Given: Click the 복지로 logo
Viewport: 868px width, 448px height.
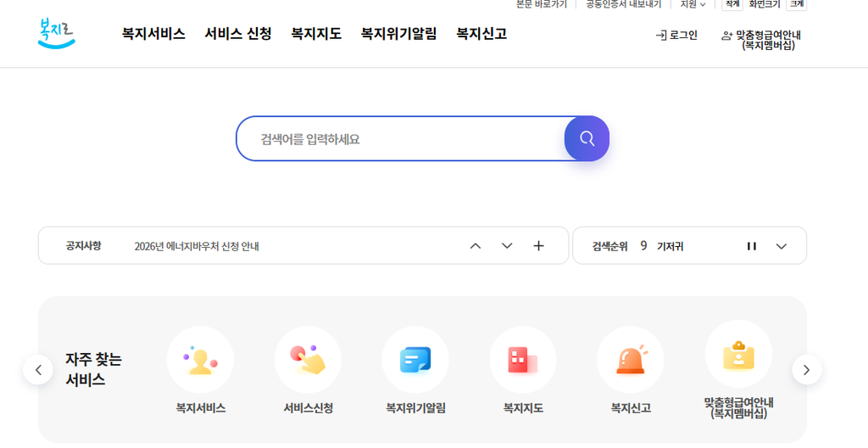Looking at the screenshot, I should pyautogui.click(x=56, y=33).
